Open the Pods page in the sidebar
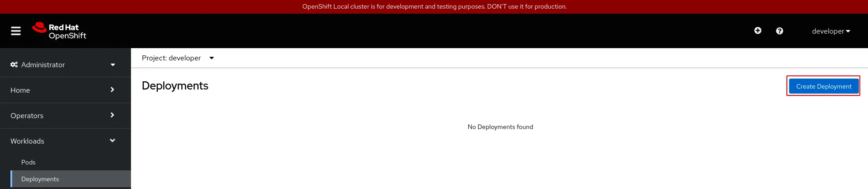This screenshot has height=189, width=868. [x=28, y=162]
